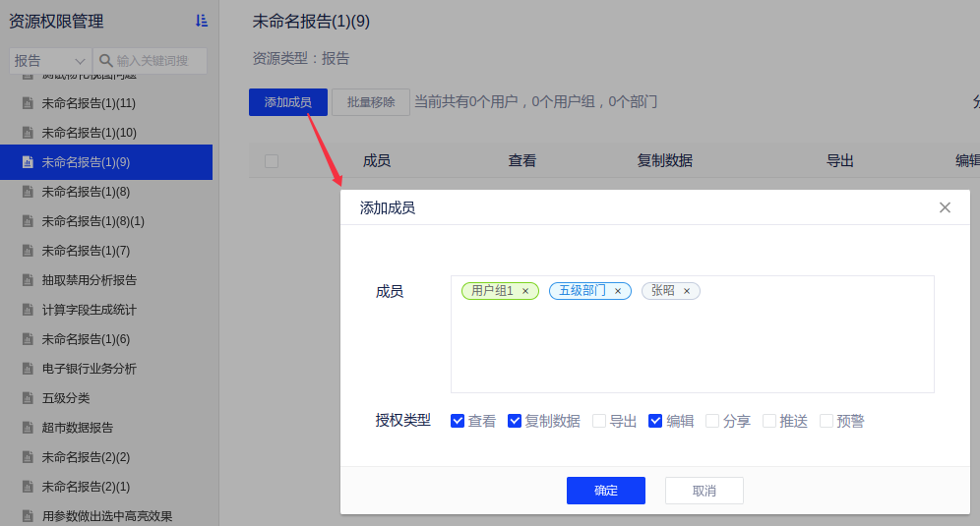980x526 pixels.
Task: Click report icon next to 超市数据报告
Action: (x=28, y=428)
